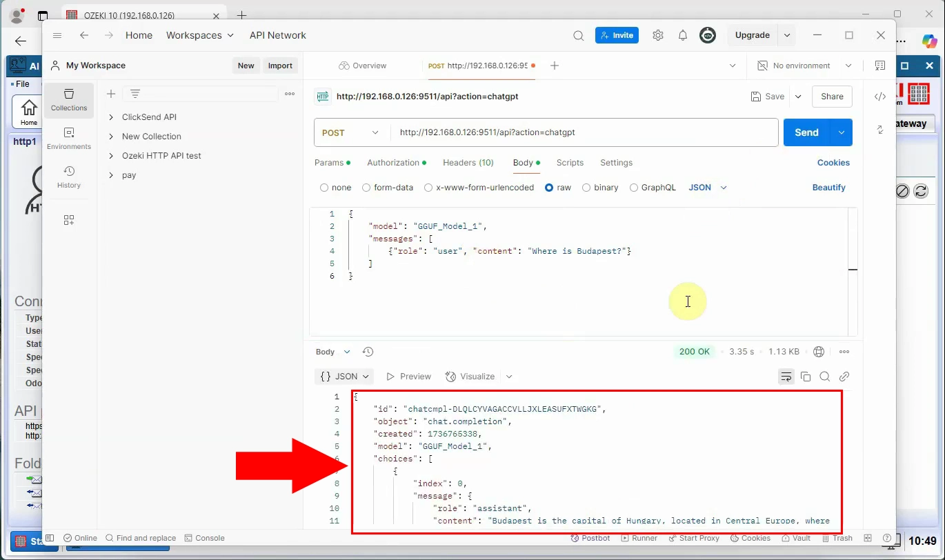
Task: Open collections more options ellipsis
Action: [290, 94]
